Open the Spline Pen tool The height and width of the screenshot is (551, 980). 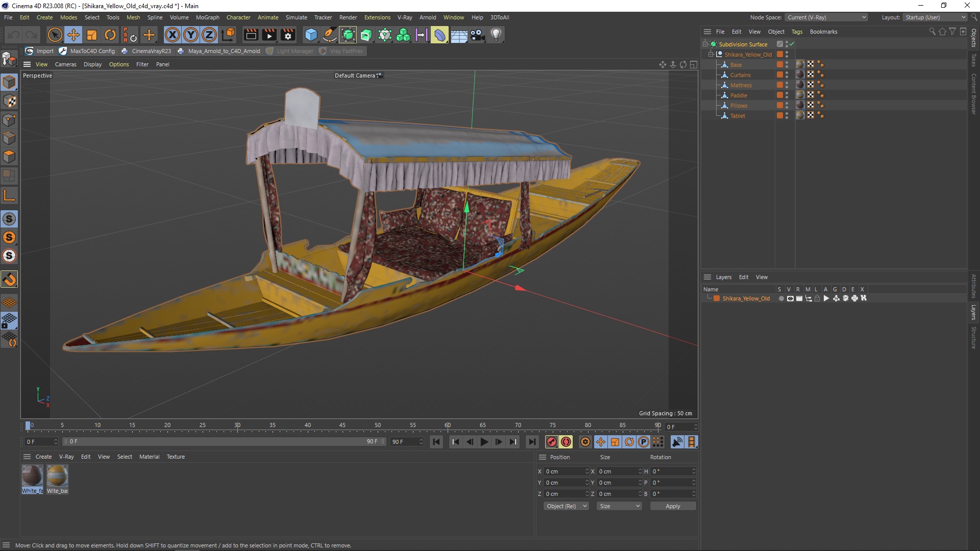[x=330, y=35]
